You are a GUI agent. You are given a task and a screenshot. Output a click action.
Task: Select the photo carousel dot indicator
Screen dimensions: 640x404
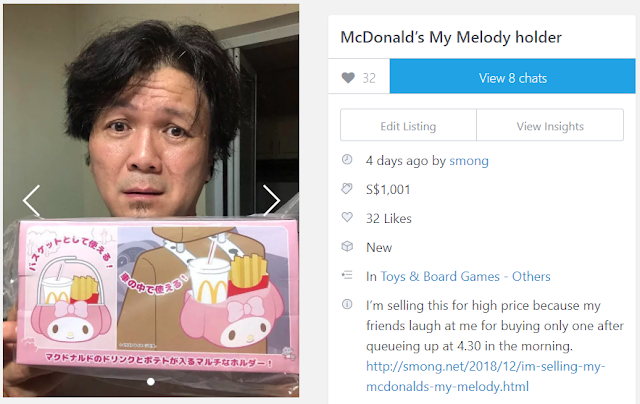151,382
